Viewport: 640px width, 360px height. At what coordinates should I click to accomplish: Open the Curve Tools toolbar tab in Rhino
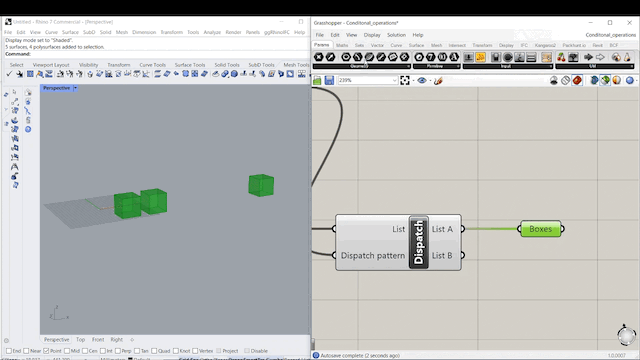(x=153, y=65)
